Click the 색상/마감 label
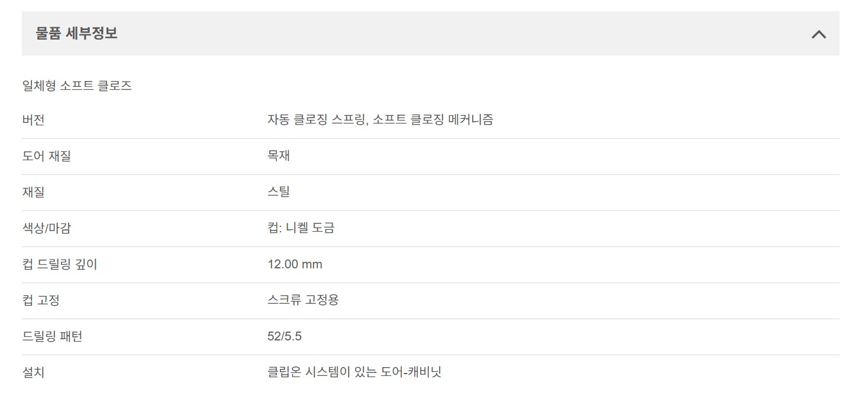This screenshot has height=409, width=868. [46, 229]
